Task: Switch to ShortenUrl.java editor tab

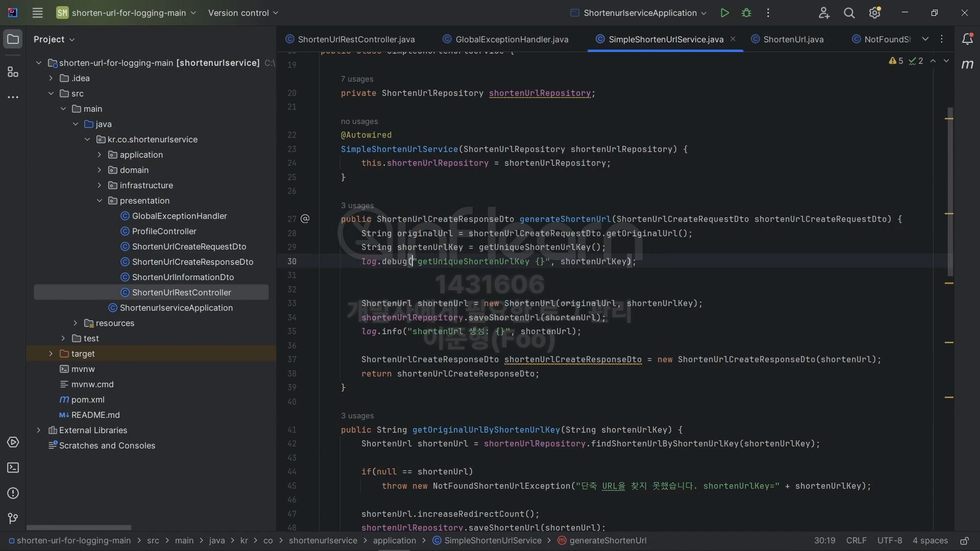Action: coord(793,39)
